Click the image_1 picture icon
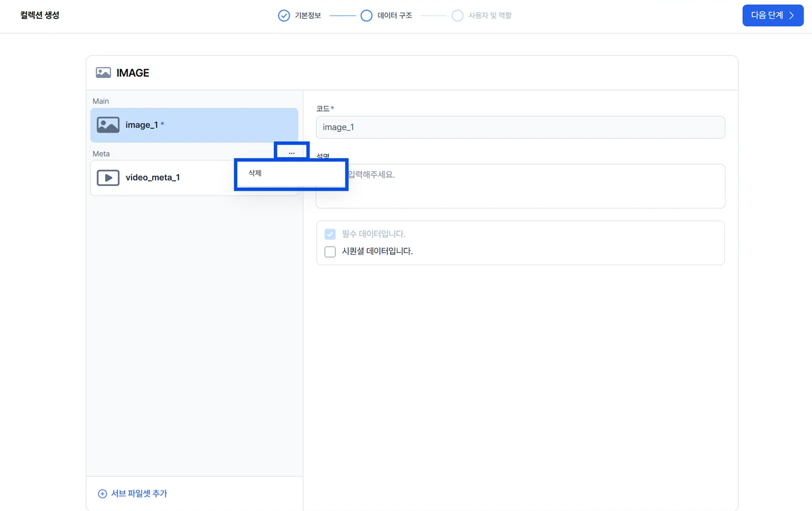This screenshot has height=511, width=812. click(x=108, y=125)
